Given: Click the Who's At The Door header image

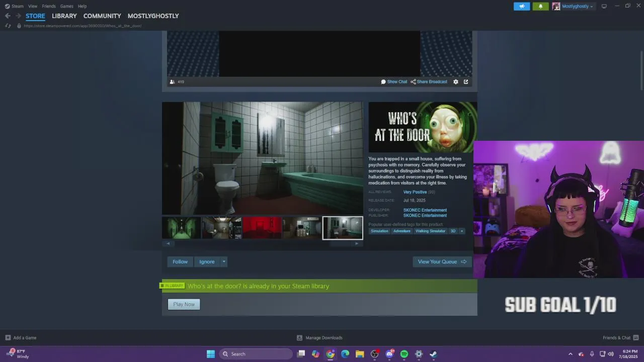Looking at the screenshot, I should click(423, 127).
